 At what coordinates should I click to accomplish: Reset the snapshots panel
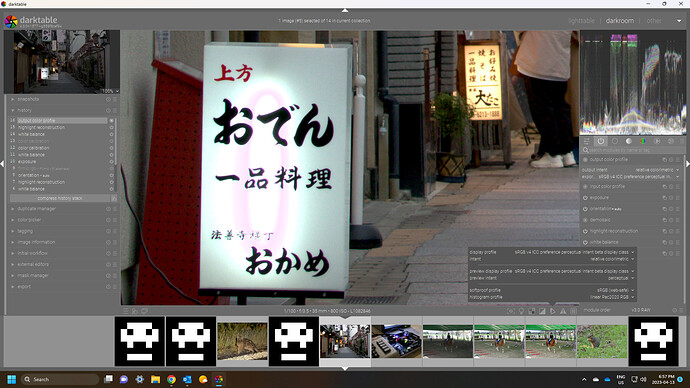click(x=108, y=99)
